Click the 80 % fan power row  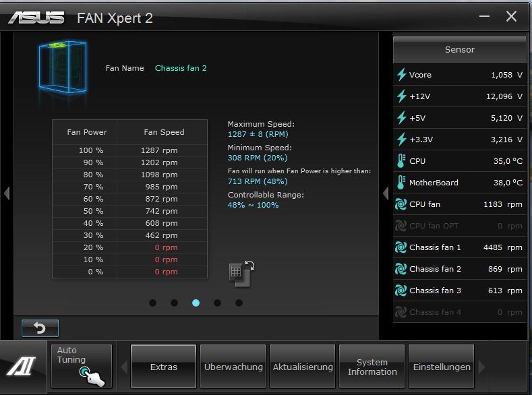point(129,175)
